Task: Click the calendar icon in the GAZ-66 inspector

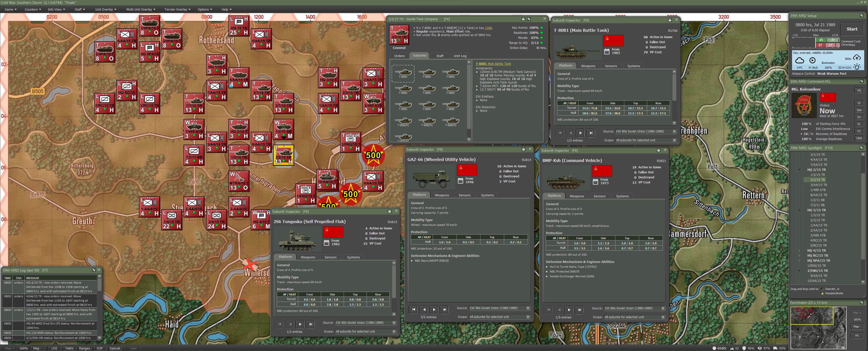Action: click(x=460, y=181)
